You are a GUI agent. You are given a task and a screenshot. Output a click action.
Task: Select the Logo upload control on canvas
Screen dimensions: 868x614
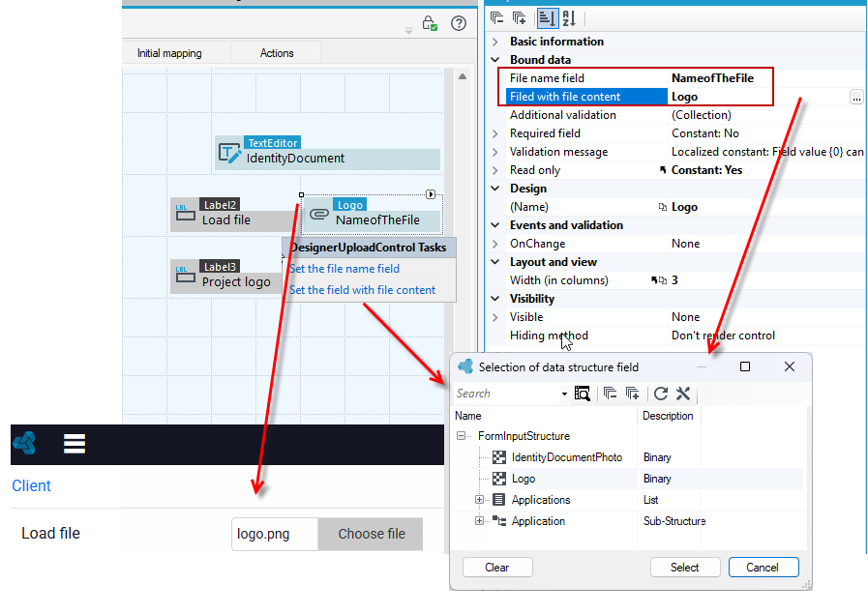click(372, 214)
